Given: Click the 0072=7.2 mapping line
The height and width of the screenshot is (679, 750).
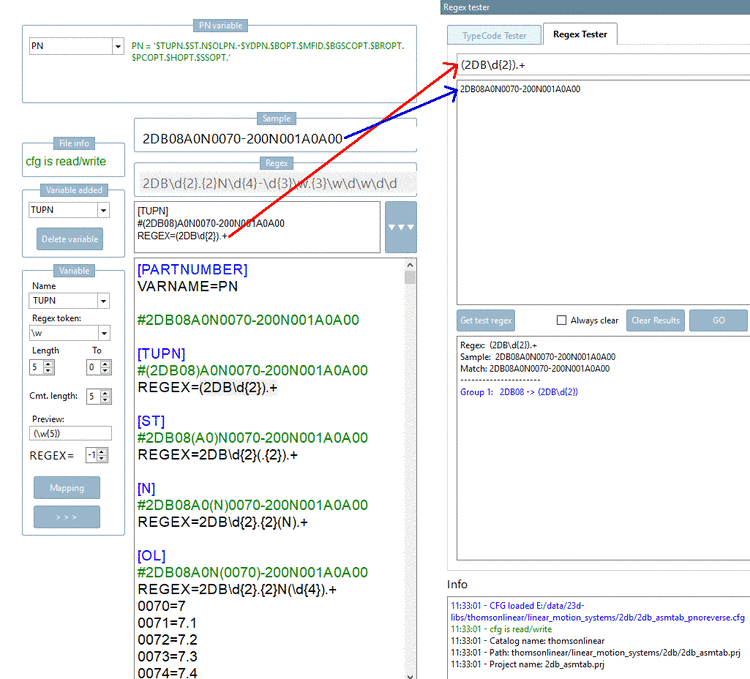Looking at the screenshot, I should click(167, 640).
